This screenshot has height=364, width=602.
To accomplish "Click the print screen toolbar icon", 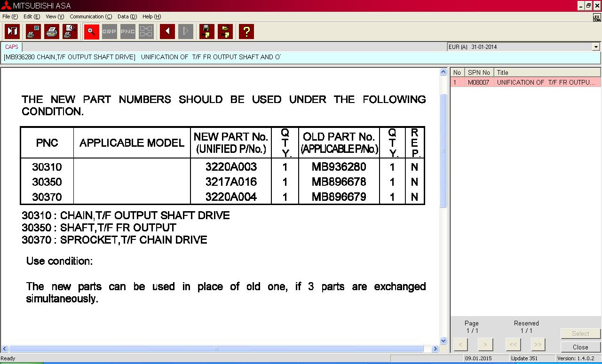I will [33, 32].
